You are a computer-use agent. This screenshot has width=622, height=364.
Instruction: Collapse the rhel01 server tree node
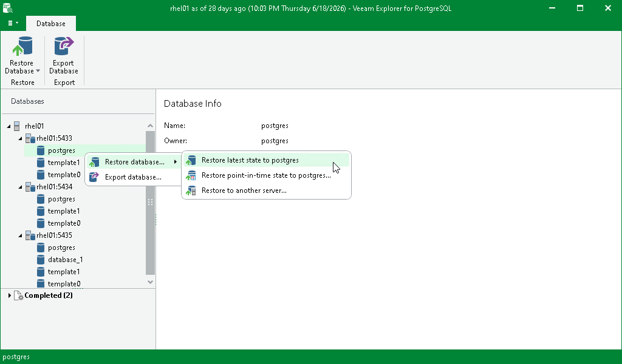coord(9,126)
